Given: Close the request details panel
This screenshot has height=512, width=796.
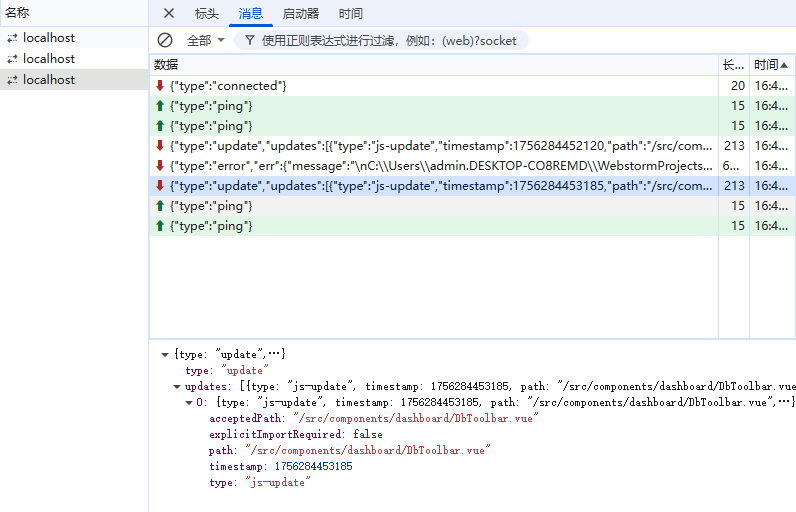Looking at the screenshot, I should coord(169,13).
